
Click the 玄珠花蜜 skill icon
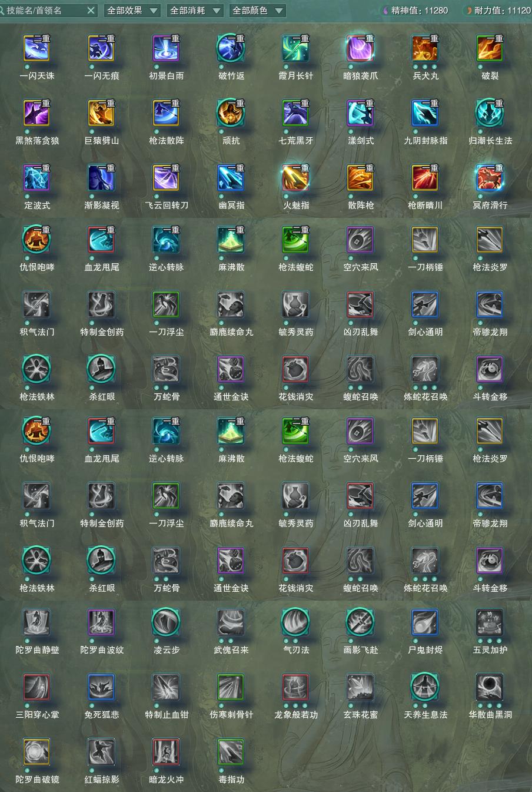360,687
